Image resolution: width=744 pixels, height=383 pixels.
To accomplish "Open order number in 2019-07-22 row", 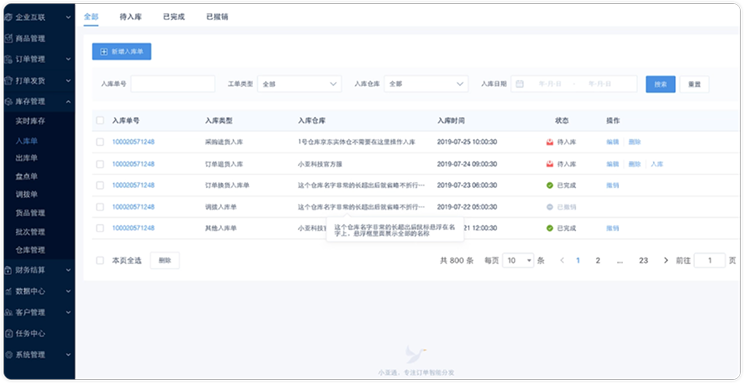I will (133, 207).
